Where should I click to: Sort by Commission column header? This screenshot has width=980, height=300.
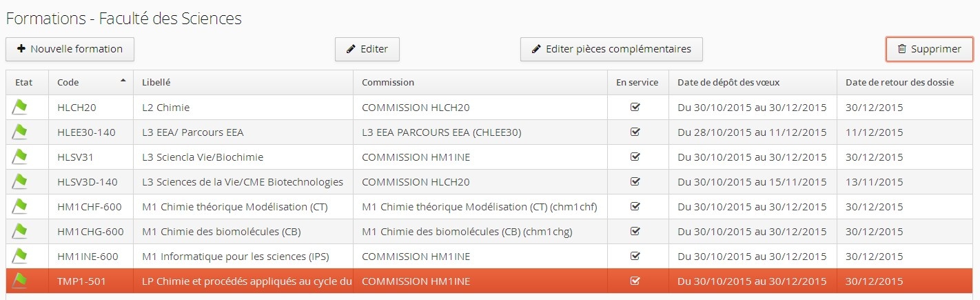[388, 82]
